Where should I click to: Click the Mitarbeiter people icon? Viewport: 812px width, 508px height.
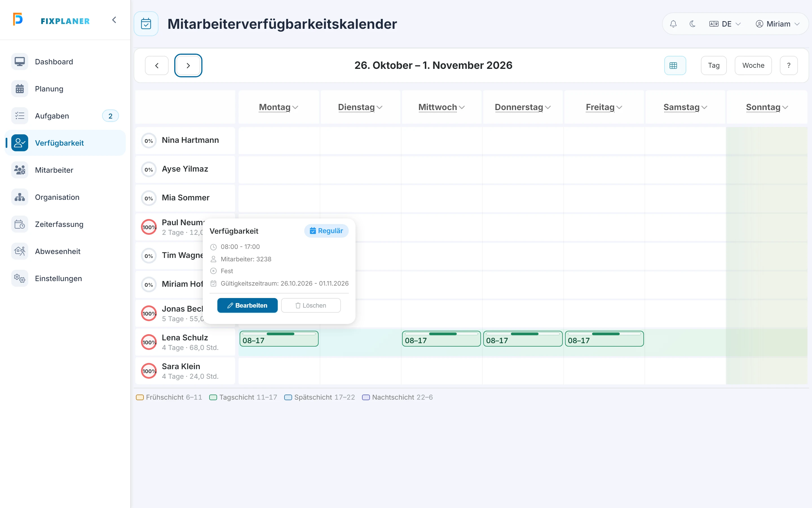[20, 170]
